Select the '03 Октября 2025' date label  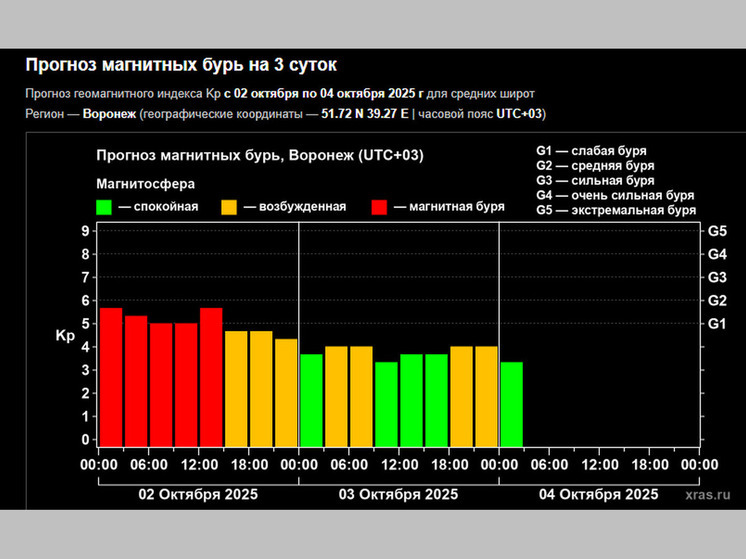click(398, 495)
